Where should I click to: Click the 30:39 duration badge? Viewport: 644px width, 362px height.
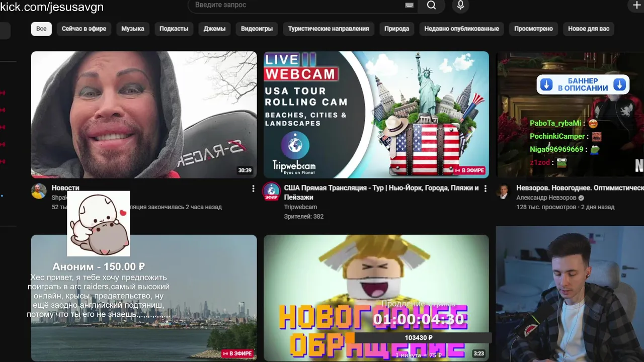(x=245, y=170)
